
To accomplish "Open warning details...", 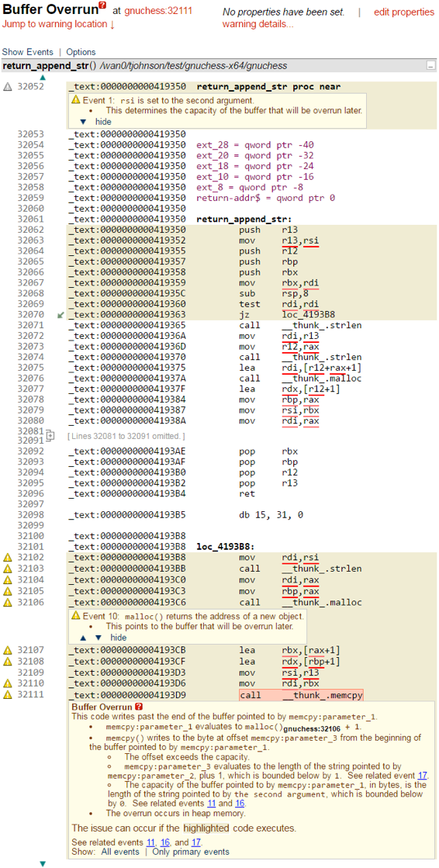I will point(258,24).
